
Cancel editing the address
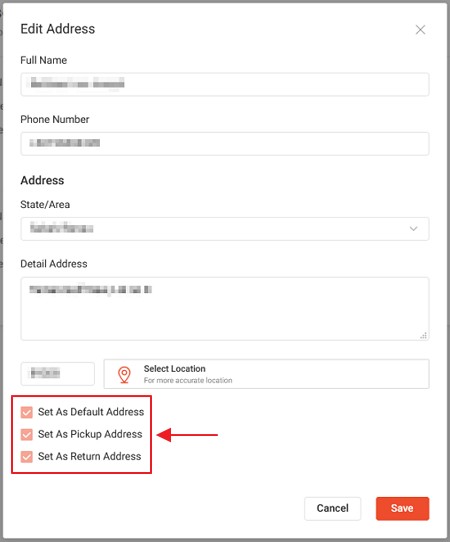click(332, 508)
